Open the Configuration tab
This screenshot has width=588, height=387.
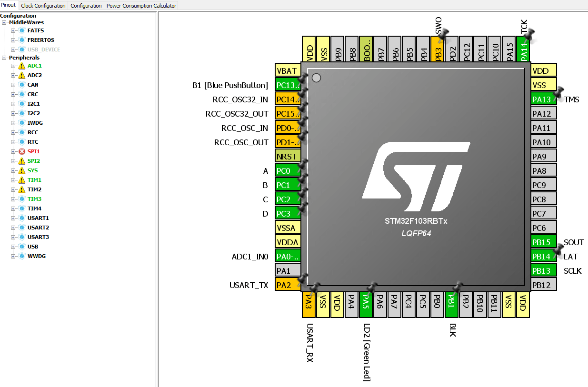[86, 6]
